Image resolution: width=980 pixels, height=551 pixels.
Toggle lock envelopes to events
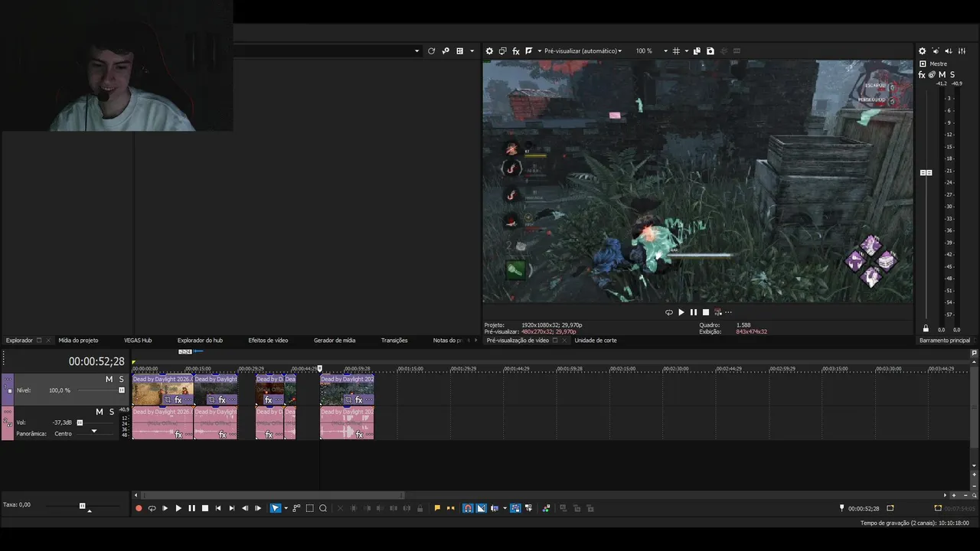coord(515,508)
